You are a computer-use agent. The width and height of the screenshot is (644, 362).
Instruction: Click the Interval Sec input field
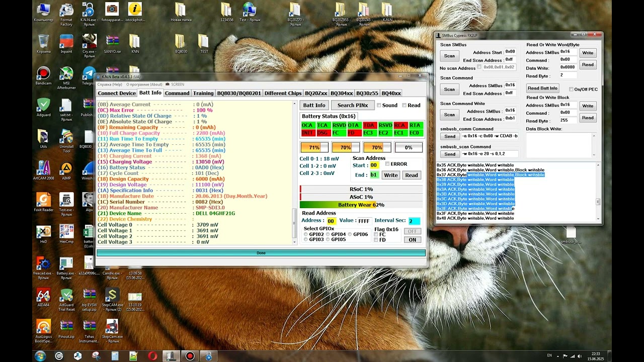point(414,221)
